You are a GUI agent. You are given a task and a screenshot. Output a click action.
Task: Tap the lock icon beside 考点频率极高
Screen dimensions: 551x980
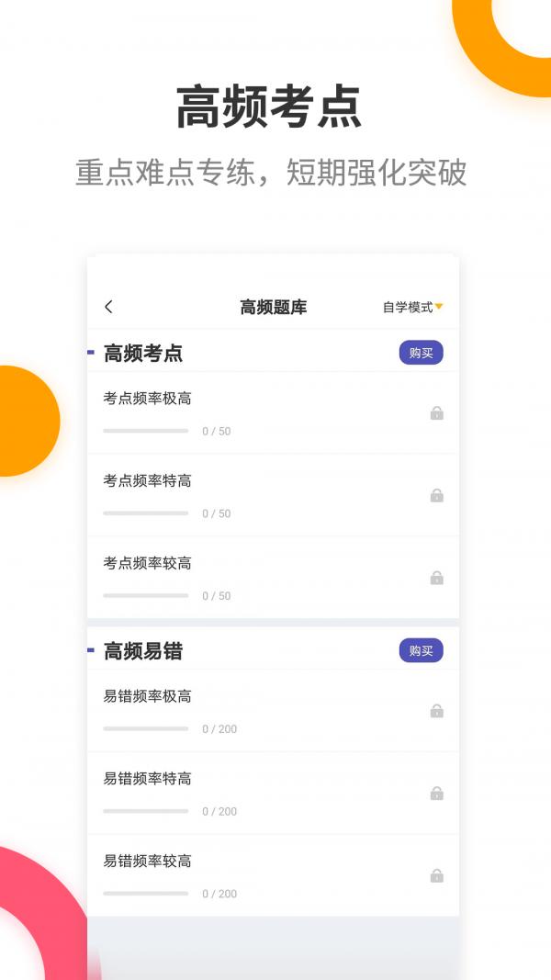click(436, 412)
